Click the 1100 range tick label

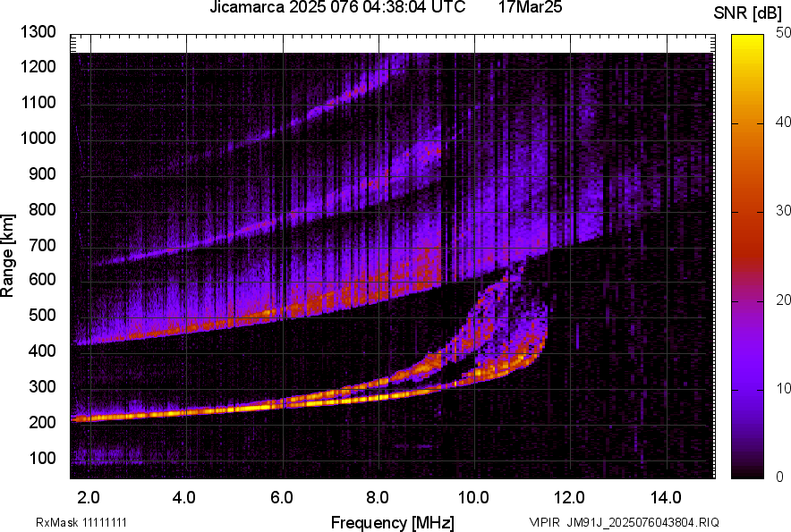tap(38, 102)
